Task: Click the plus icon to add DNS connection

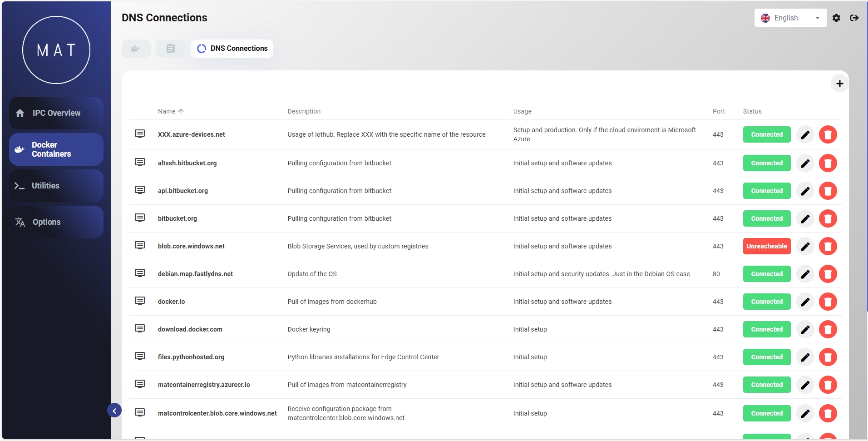Action: (839, 84)
